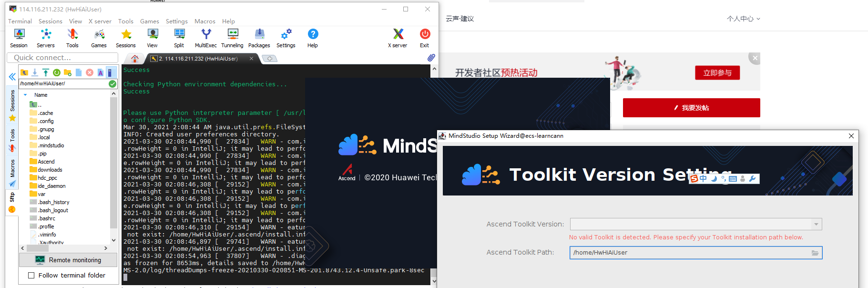This screenshot has width=868, height=288.
Task: Click the Sogou IME wrench icon
Action: coord(753,179)
